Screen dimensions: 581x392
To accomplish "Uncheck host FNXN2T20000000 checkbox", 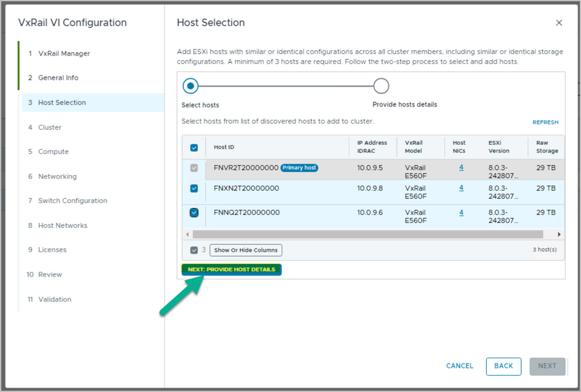I will [194, 188].
